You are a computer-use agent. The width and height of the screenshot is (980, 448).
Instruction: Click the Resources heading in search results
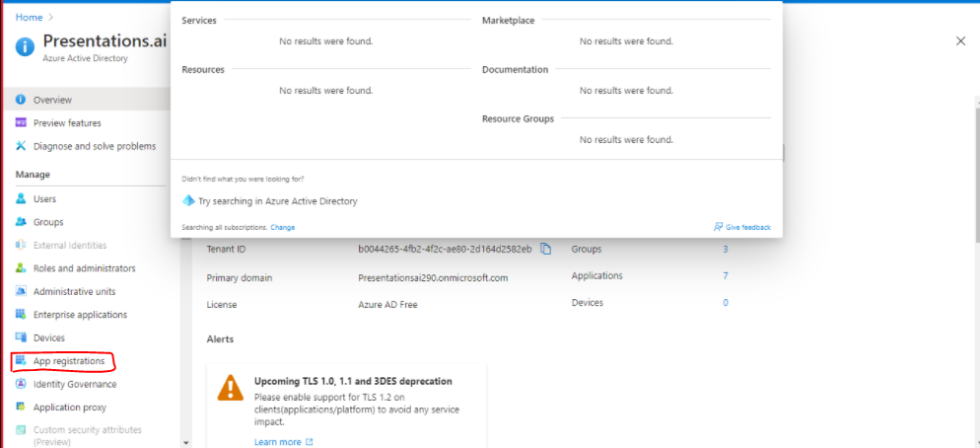pyautogui.click(x=202, y=69)
